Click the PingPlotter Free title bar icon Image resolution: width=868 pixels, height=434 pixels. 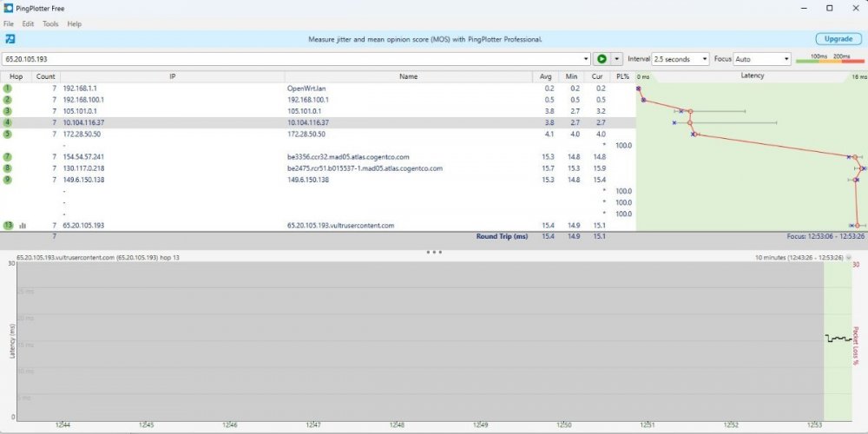9,8
